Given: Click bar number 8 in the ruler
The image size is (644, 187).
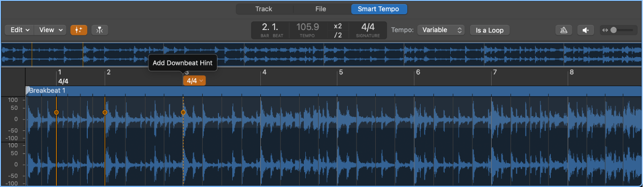Looking at the screenshot, I should (572, 72).
